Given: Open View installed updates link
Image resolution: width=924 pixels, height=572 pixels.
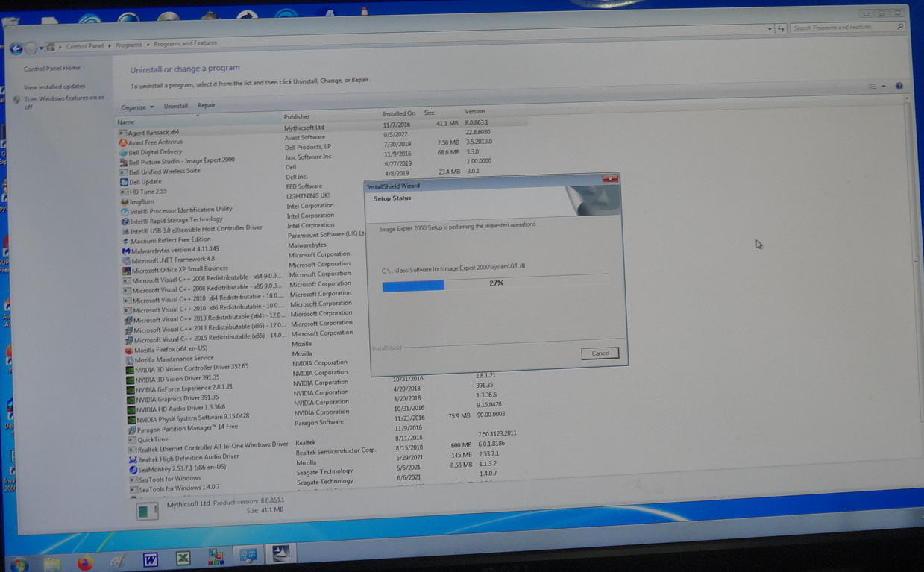Looking at the screenshot, I should pos(54,87).
